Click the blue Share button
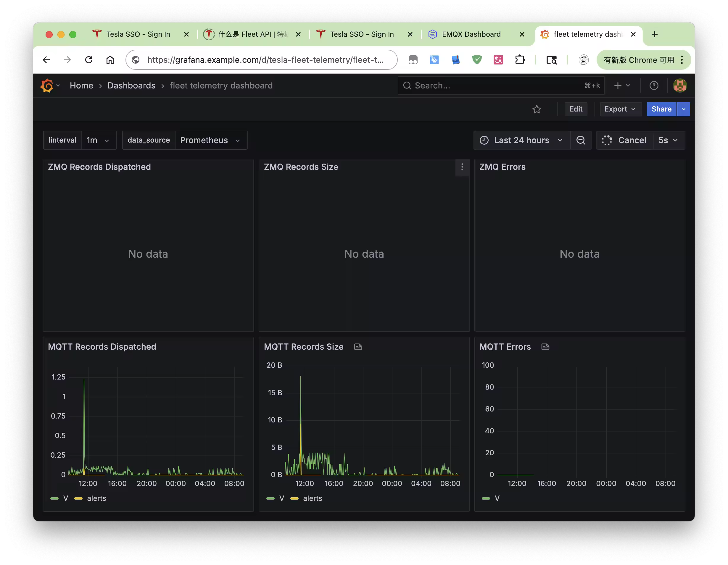The height and width of the screenshot is (565, 728). point(661,109)
